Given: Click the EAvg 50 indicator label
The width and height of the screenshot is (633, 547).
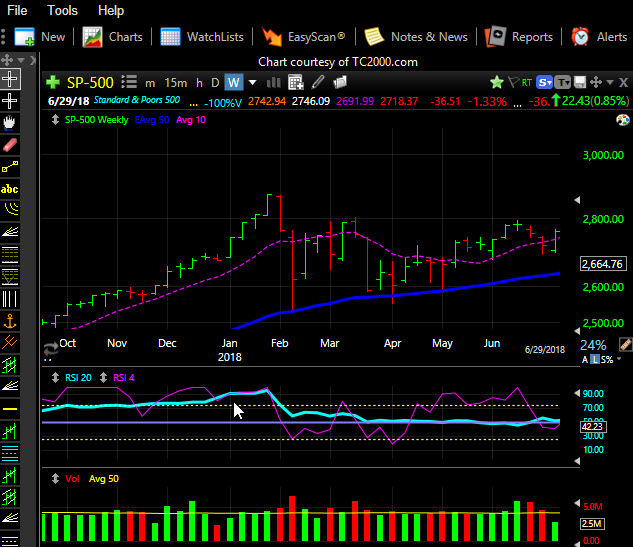Looking at the screenshot, I should point(151,120).
